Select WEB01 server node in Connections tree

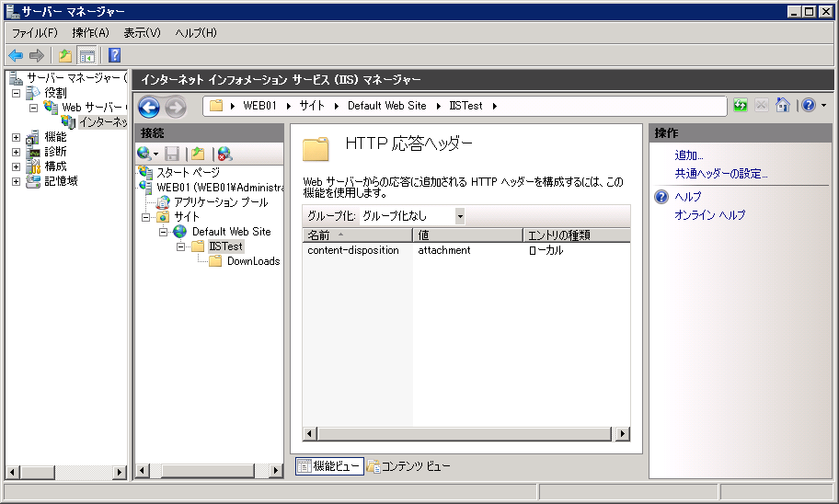click(220, 188)
